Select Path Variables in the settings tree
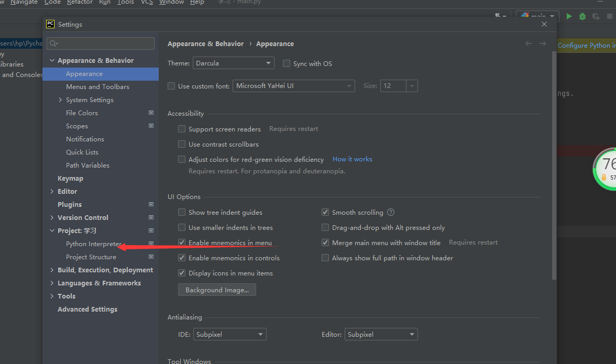Viewport: 616px width, 364px height. click(x=87, y=166)
